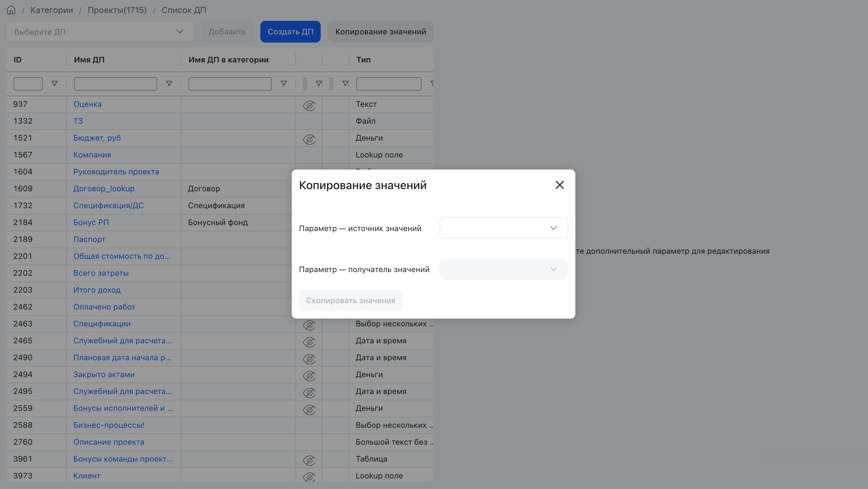Open Оплачено работ link

pos(104,307)
